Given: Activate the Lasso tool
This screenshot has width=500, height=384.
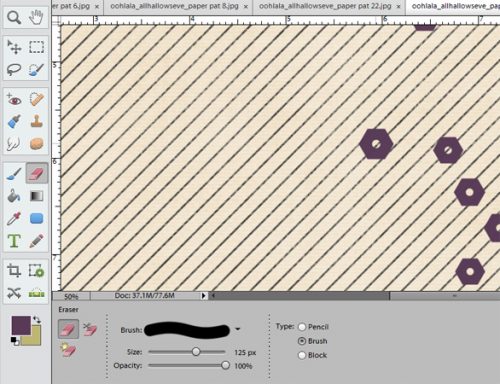Looking at the screenshot, I should tap(14, 69).
